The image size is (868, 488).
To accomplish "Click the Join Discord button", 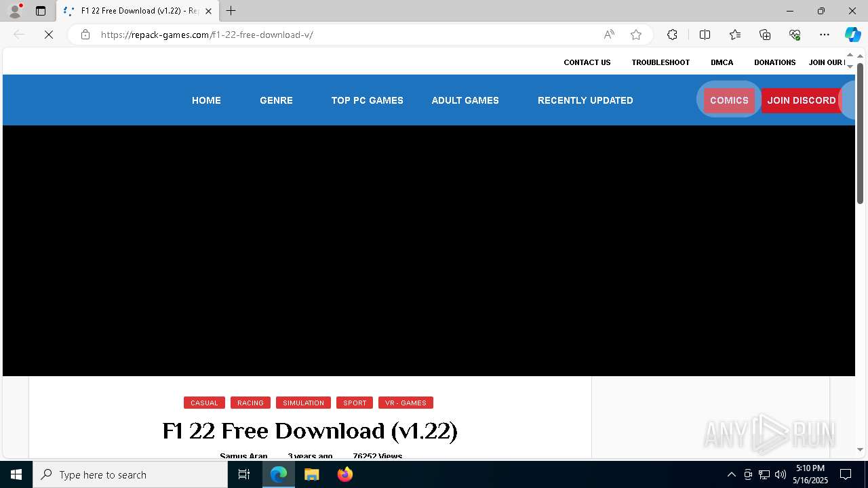I will (802, 100).
